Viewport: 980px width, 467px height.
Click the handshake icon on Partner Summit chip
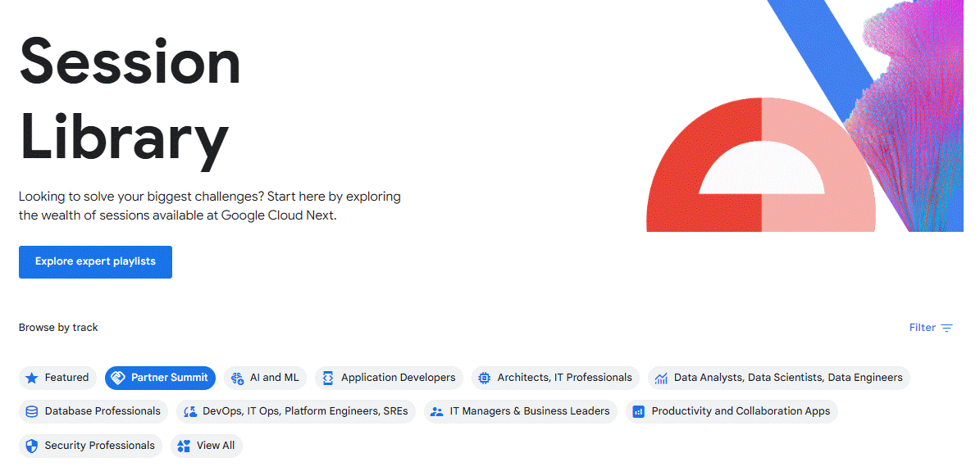pyautogui.click(x=118, y=378)
